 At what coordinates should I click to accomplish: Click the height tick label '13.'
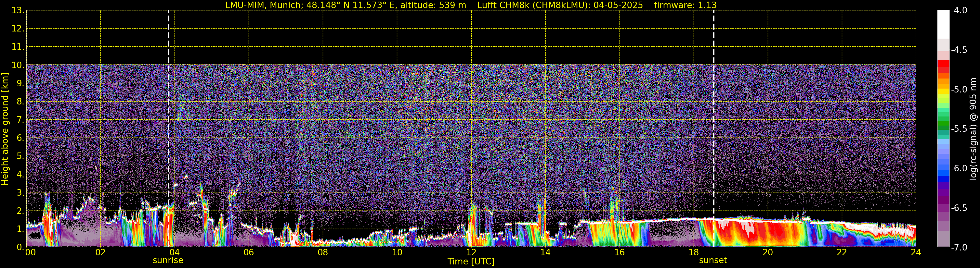[18, 11]
